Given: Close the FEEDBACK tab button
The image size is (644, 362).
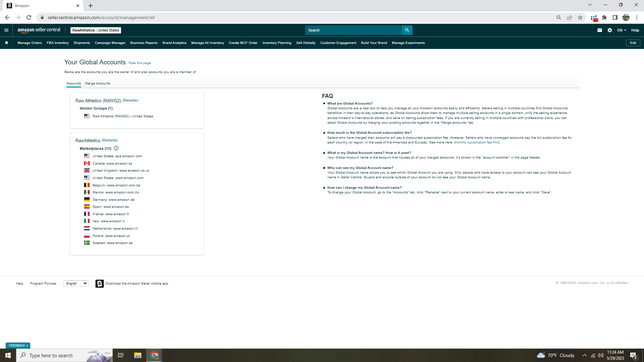Looking at the screenshot, I should (27, 346).
